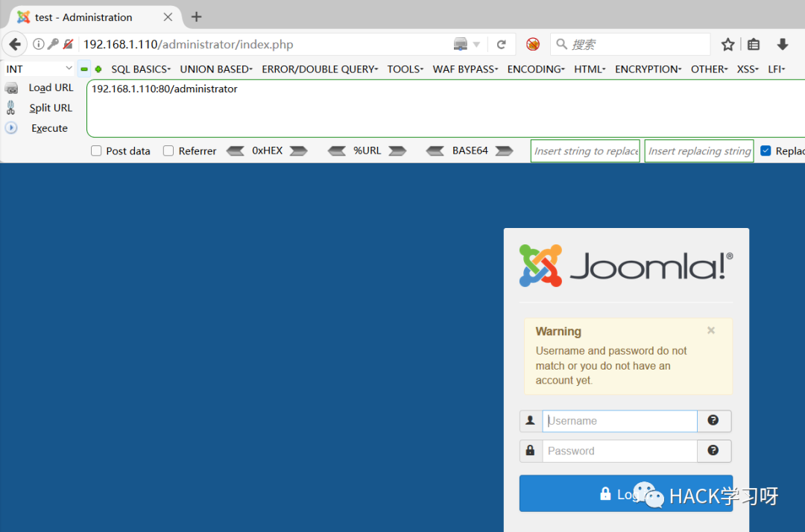
Task: Open the bookmarks list icon
Action: [x=754, y=45]
